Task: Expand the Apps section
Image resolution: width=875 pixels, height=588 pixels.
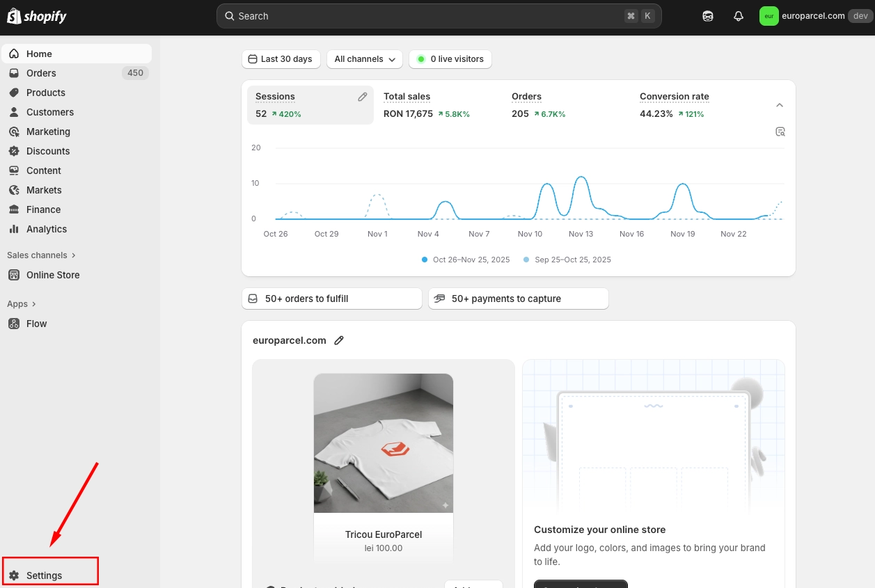Action: pyautogui.click(x=21, y=304)
